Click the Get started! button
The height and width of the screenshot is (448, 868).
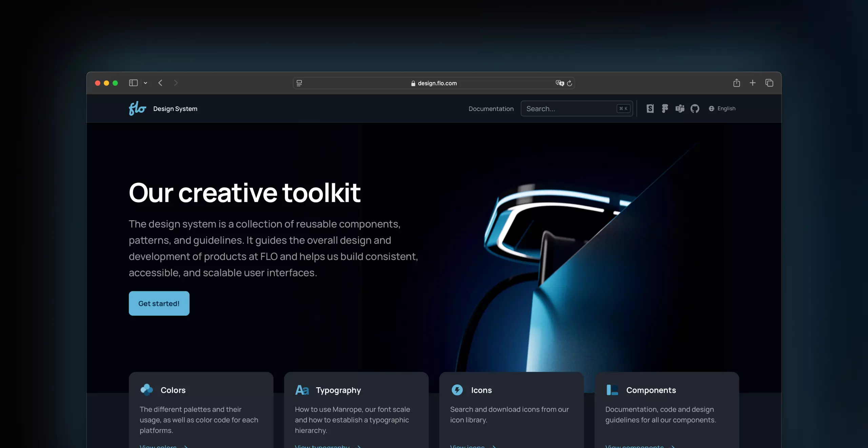(x=159, y=303)
